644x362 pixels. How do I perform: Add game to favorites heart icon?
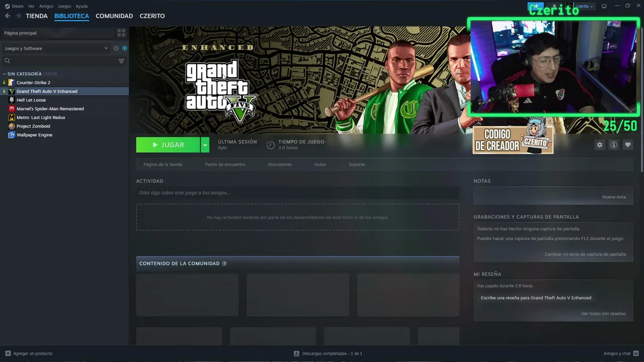627,145
